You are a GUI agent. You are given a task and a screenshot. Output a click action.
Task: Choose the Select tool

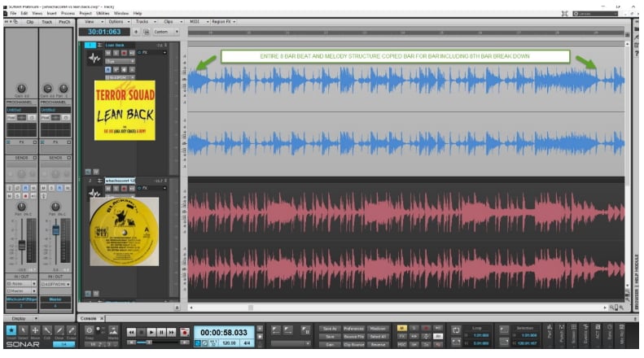point(23,330)
